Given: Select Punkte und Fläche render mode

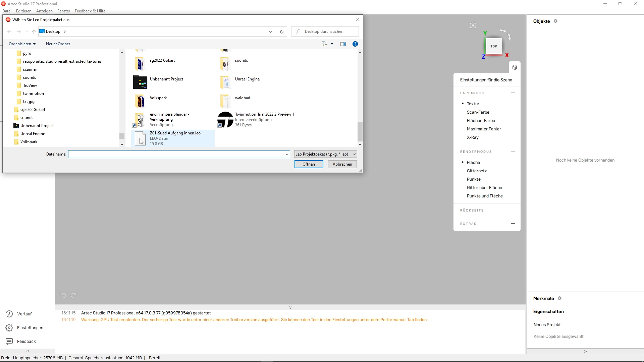Looking at the screenshot, I should click(485, 196).
